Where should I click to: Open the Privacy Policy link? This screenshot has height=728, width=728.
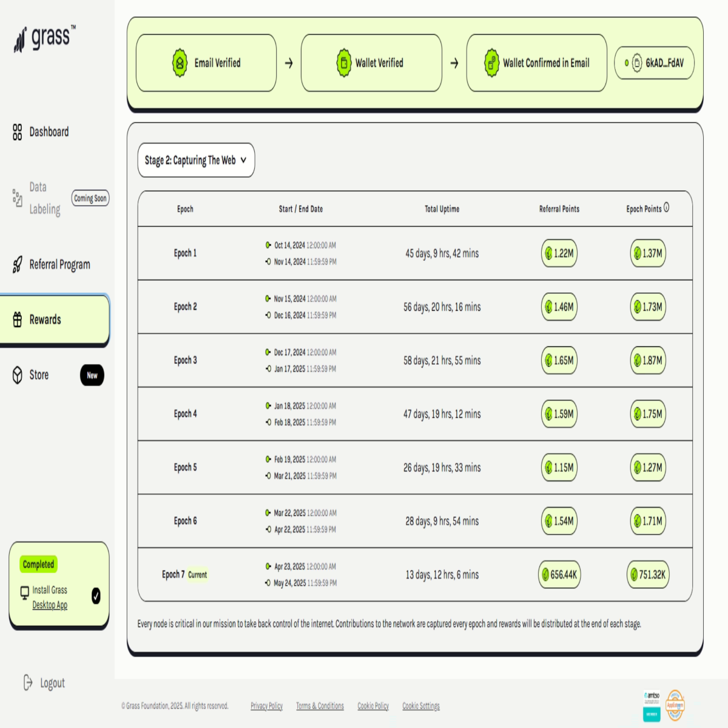point(266,706)
